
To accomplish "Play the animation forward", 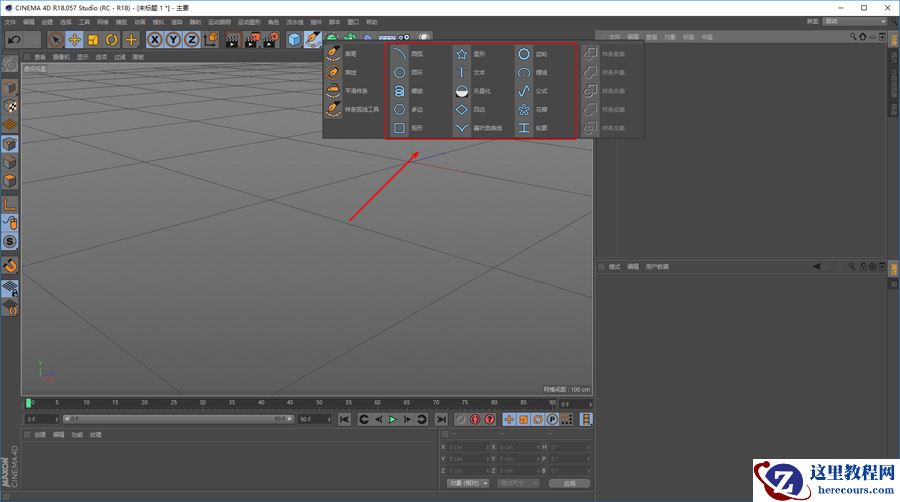I will 393,419.
